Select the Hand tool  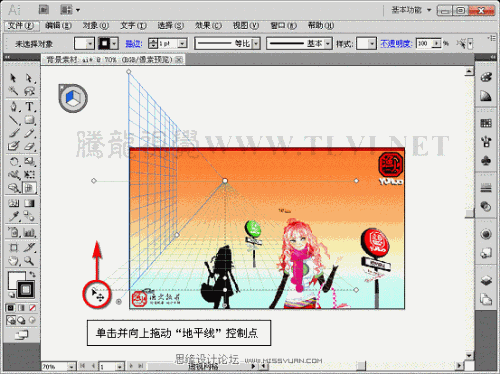[x=13, y=261]
